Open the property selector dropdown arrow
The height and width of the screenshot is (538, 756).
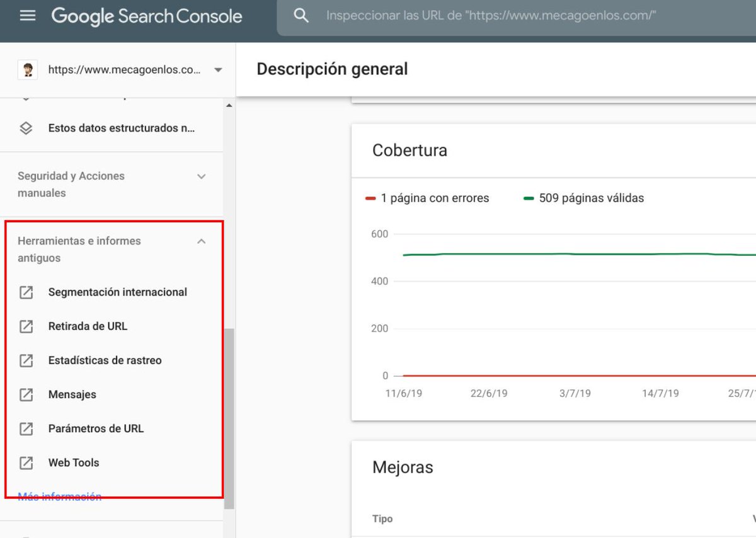(218, 70)
